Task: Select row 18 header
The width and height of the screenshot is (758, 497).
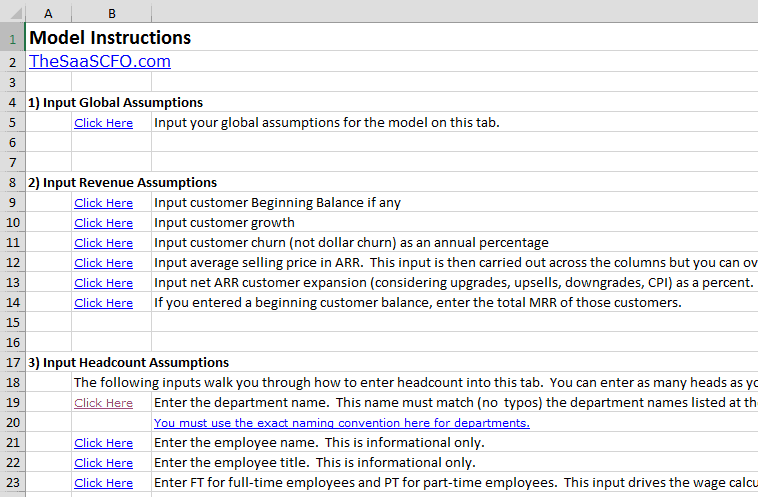Action: click(13, 383)
